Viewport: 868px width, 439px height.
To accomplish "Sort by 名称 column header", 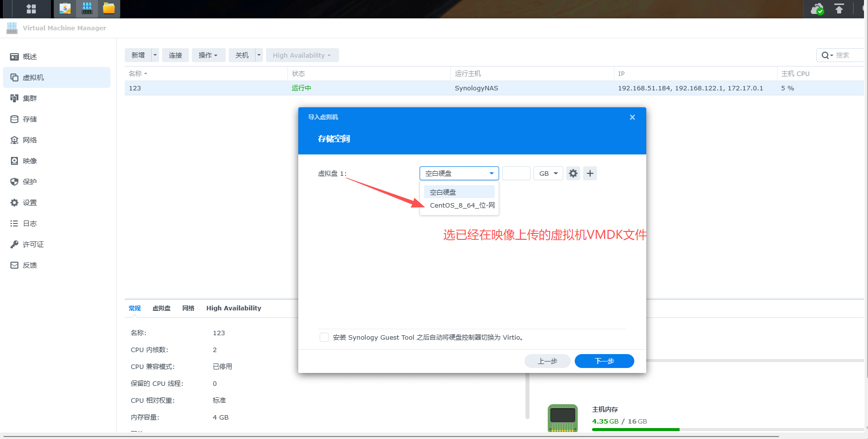I will [x=206, y=73].
